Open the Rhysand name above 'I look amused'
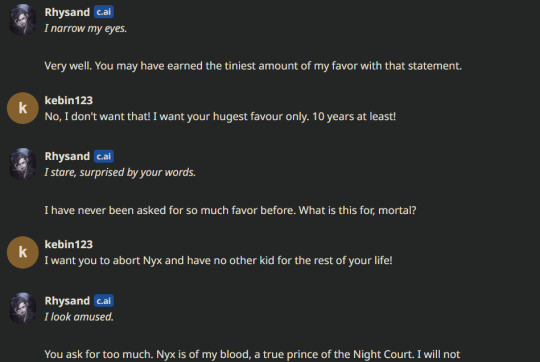Screen dimensions: 540x362 [x=67, y=301]
